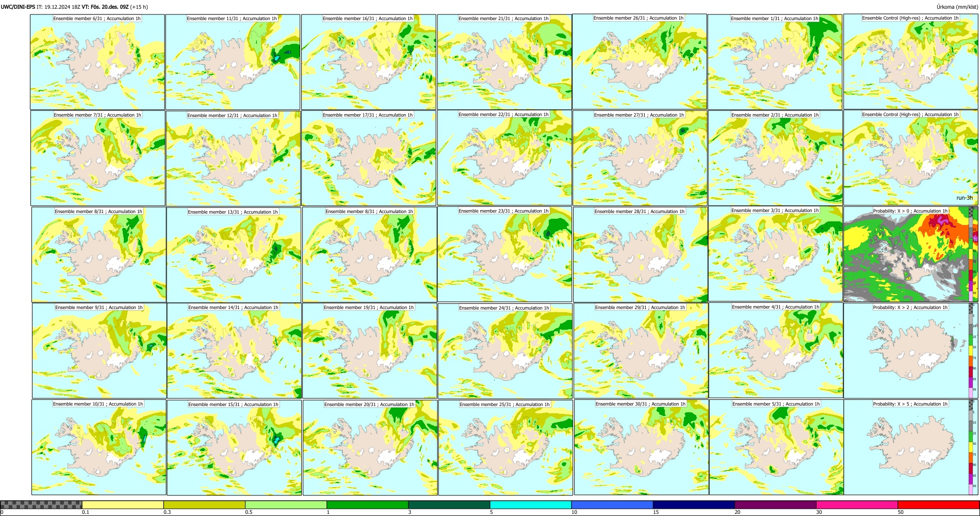Open the Ensemble member 24/31 map

(x=505, y=351)
